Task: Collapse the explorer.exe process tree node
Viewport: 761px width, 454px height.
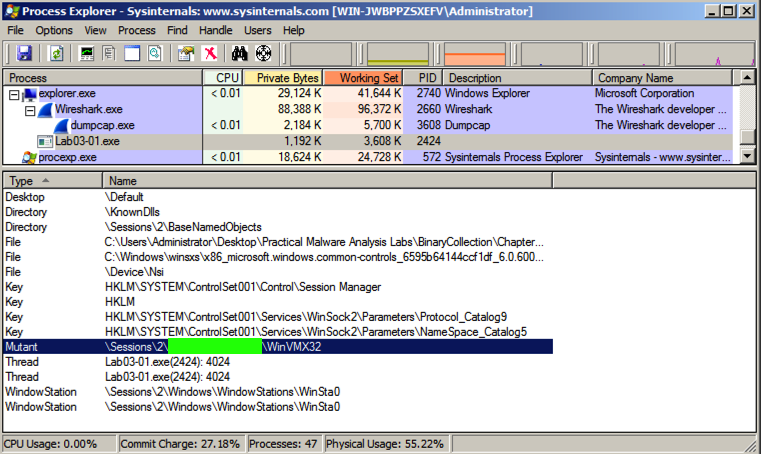Action: [x=14, y=95]
